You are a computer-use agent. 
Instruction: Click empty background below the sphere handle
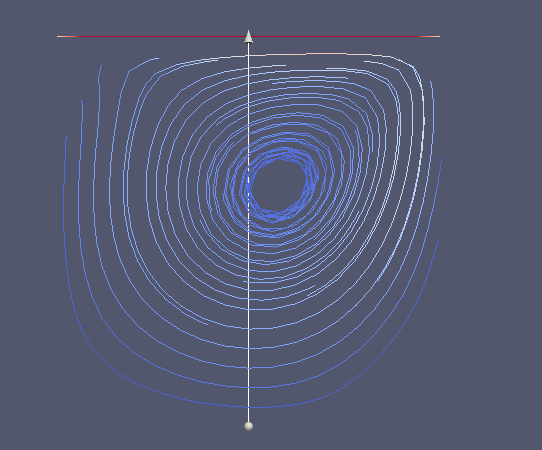(x=248, y=441)
